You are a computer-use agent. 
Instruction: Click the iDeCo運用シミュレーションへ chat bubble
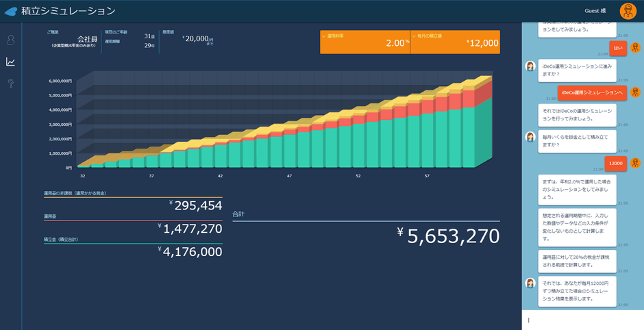coord(591,92)
